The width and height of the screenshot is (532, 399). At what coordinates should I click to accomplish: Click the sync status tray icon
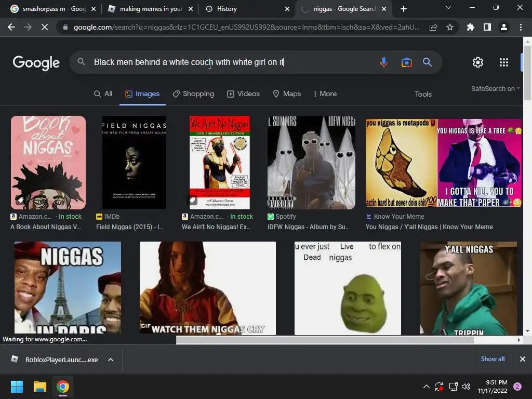tap(438, 387)
